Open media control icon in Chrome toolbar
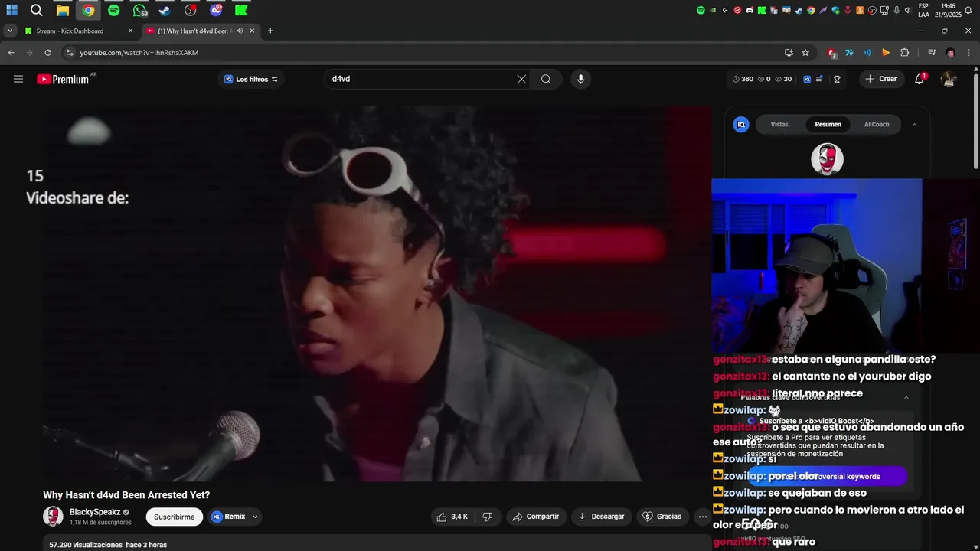The width and height of the screenshot is (980, 551). (932, 53)
